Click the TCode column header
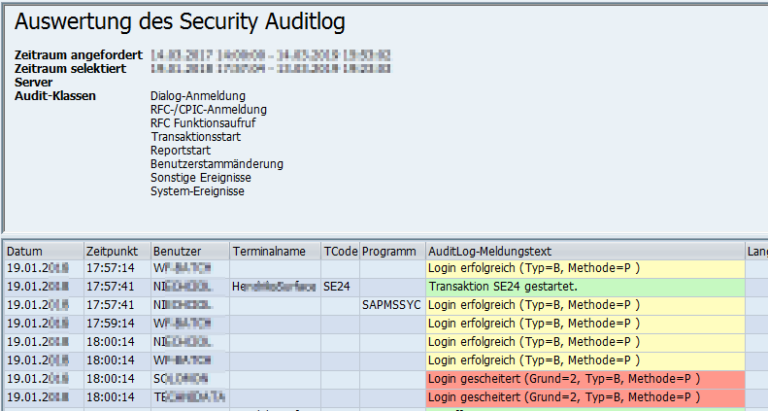Screen dimensions: 768x411 point(340,251)
